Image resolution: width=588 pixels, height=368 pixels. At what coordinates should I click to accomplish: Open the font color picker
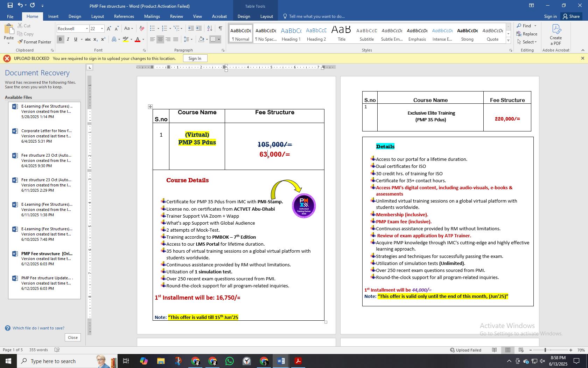[x=144, y=39]
